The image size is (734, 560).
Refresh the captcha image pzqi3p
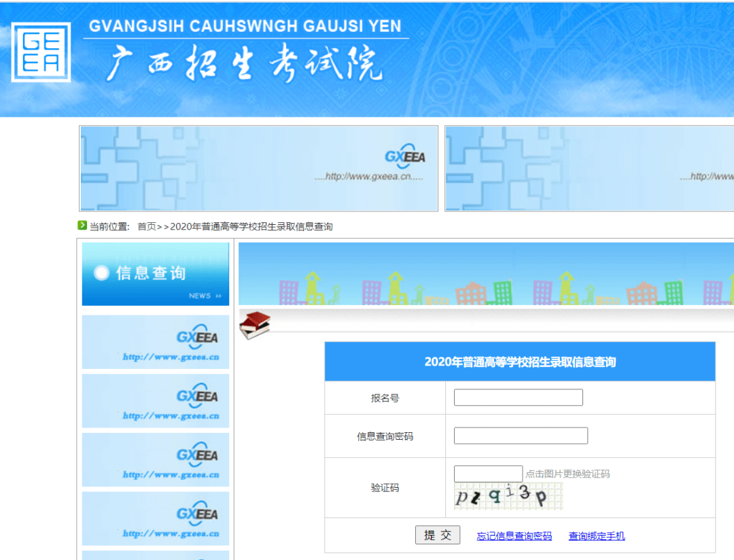click(x=508, y=496)
